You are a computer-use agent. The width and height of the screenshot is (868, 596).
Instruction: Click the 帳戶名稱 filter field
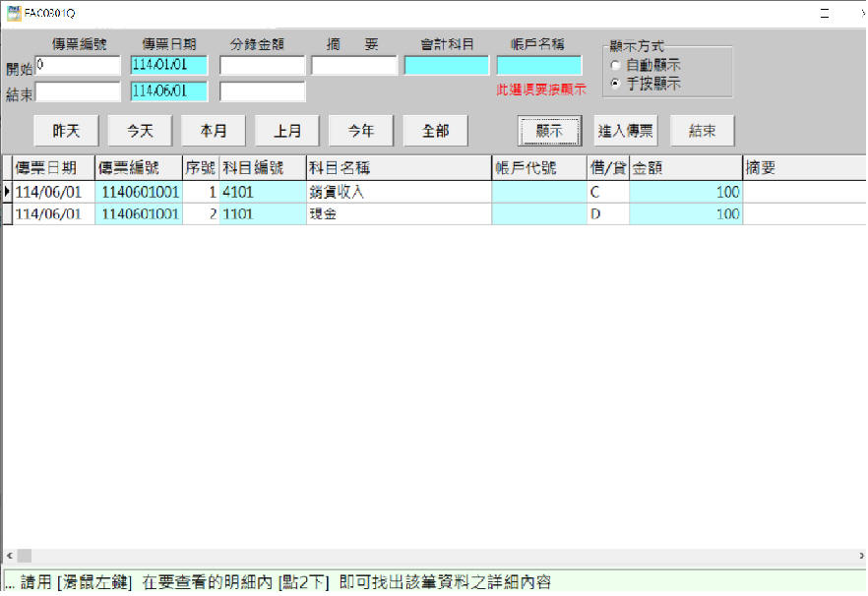point(538,66)
